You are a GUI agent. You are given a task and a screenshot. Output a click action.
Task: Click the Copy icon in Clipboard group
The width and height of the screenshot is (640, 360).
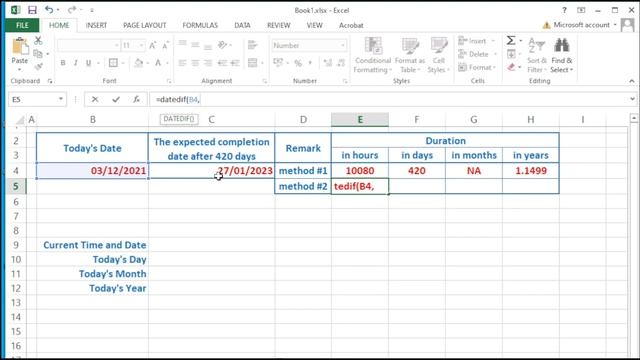38,53
